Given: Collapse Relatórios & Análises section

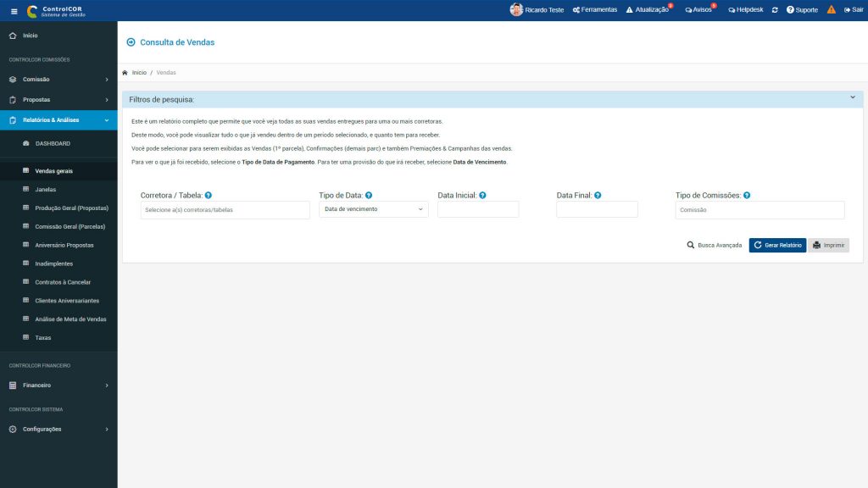Looking at the screenshot, I should pos(58,120).
